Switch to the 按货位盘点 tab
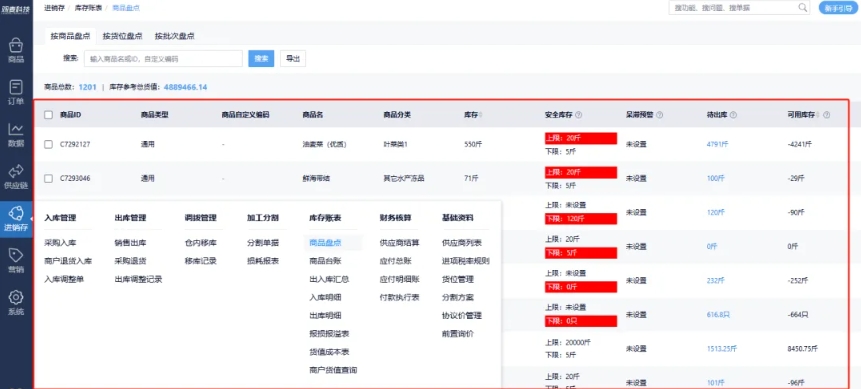The height and width of the screenshot is (389, 861). [122, 36]
